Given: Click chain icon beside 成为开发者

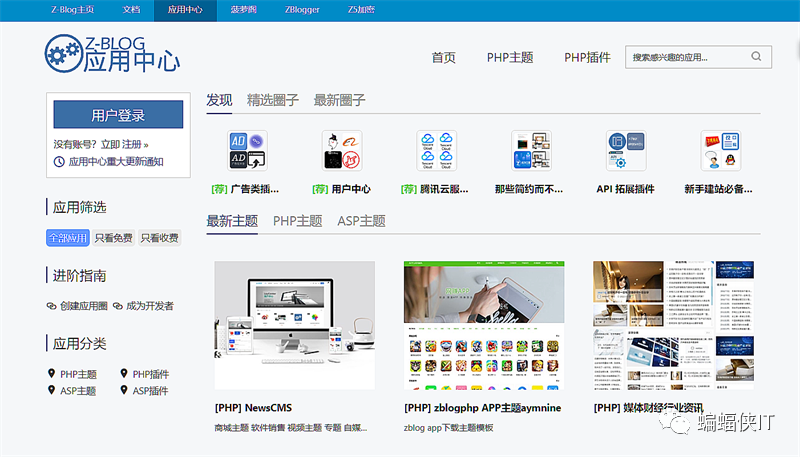Looking at the screenshot, I should tap(118, 306).
